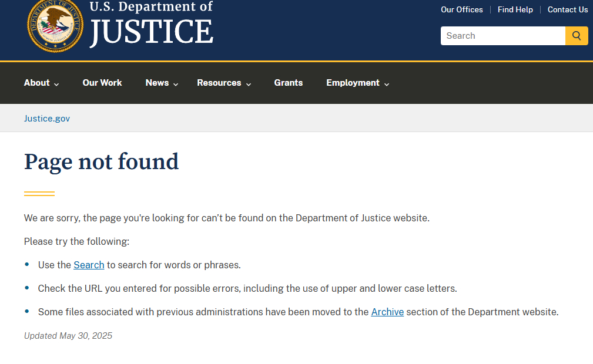Viewport: 593px width, 364px height.
Task: Click the yellow magnifier search button
Action: [577, 36]
